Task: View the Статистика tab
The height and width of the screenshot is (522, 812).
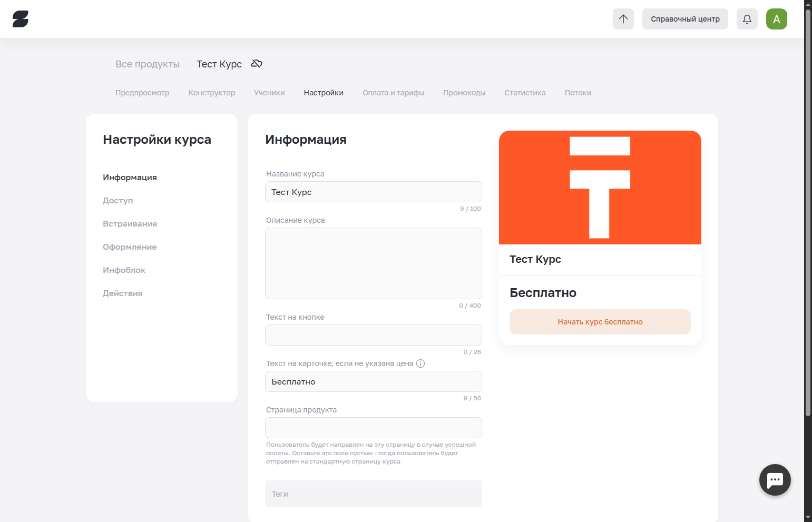Action: click(525, 93)
